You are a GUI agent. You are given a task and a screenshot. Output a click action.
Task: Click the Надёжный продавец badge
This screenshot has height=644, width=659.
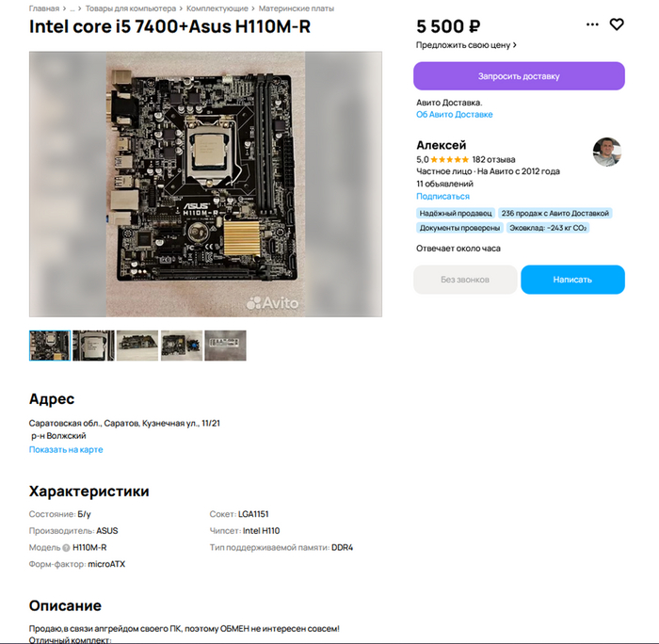[456, 213]
